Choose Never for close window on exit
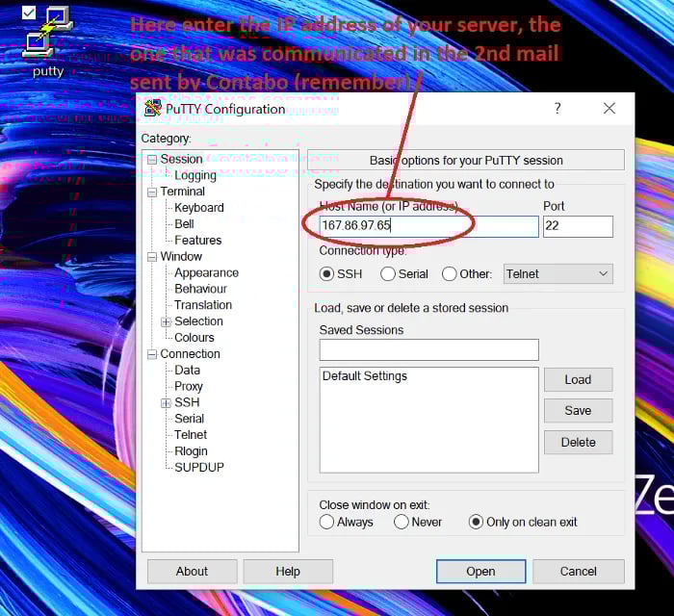This screenshot has width=674, height=616. click(402, 522)
